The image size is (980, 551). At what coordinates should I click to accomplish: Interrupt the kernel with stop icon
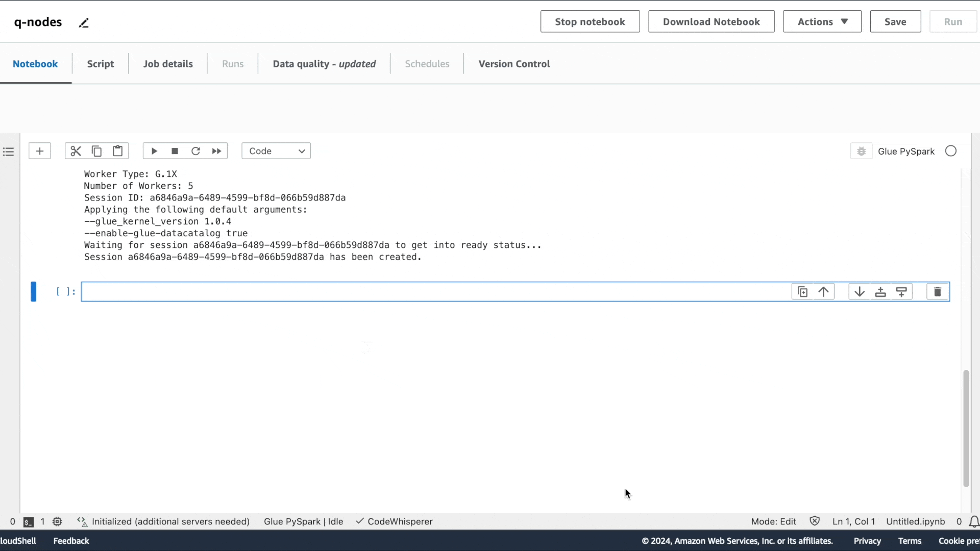click(x=175, y=151)
